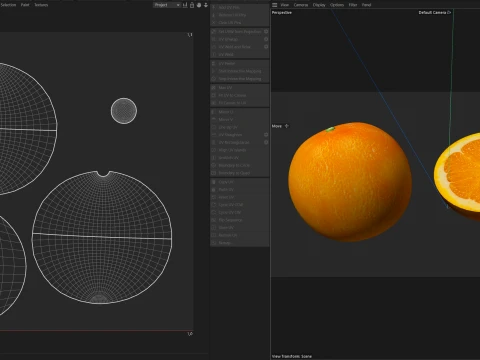Click the Restore UV command
The height and width of the screenshot is (360, 480).
click(x=239, y=235)
